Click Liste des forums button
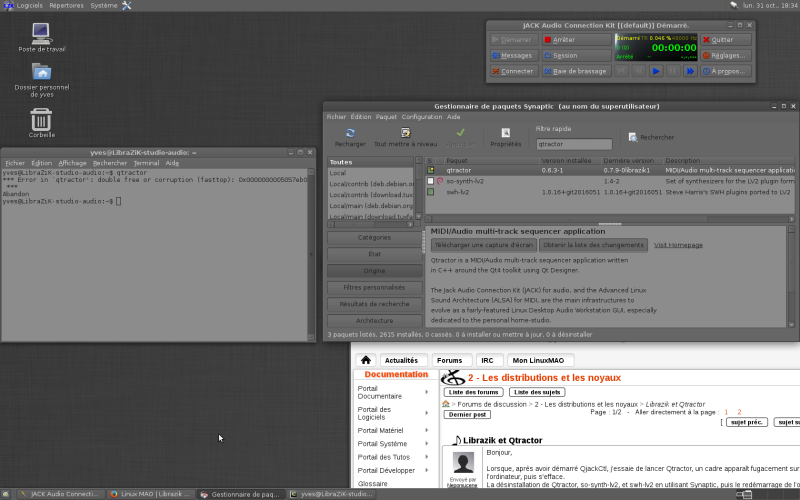The image size is (800, 500). tap(473, 392)
